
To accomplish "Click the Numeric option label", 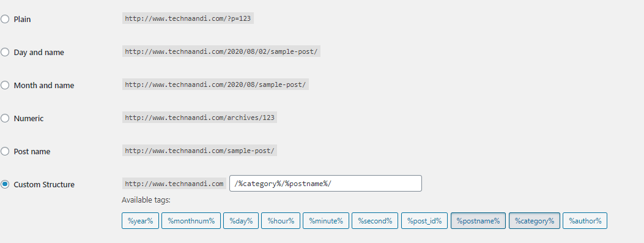I will point(29,118).
